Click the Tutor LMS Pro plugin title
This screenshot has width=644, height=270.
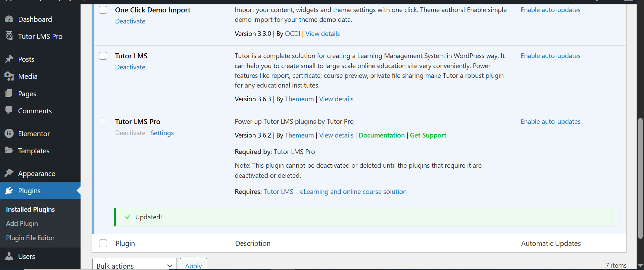tap(138, 121)
